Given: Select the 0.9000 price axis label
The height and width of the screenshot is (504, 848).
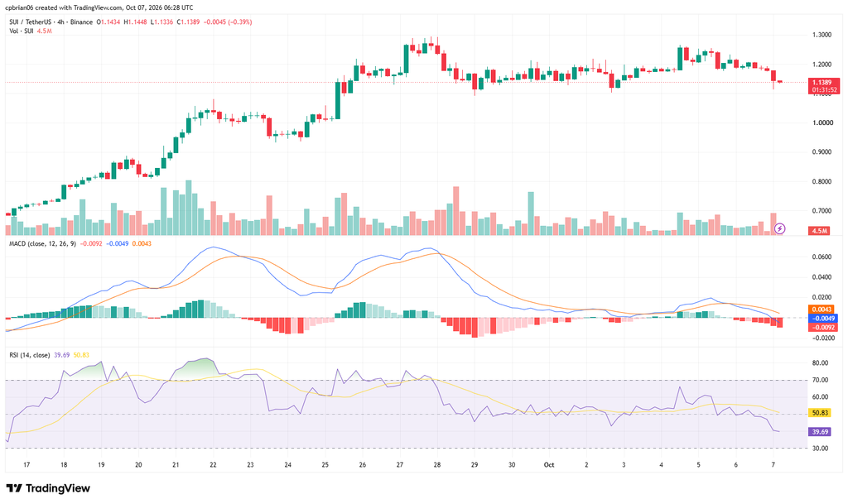Looking at the screenshot, I should point(821,151).
